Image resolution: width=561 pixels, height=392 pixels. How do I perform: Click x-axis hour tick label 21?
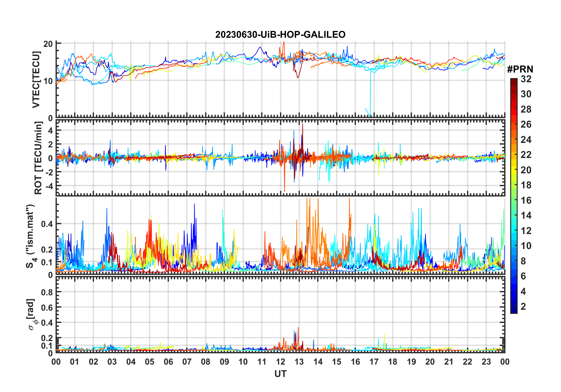point(449,362)
